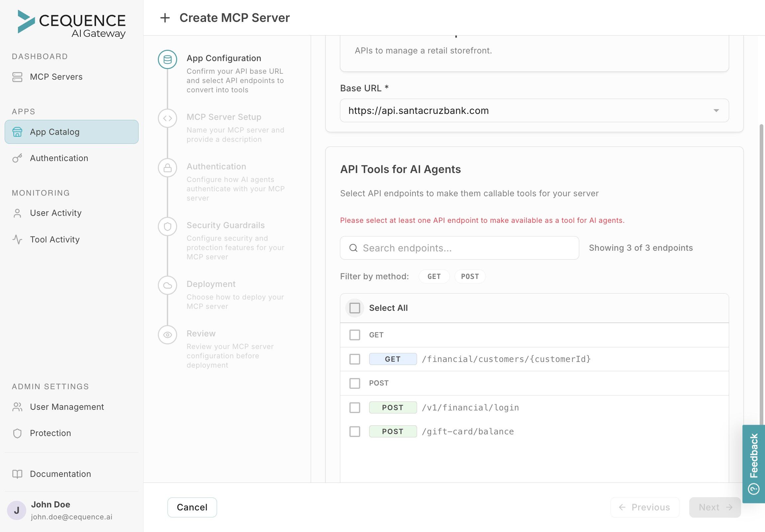
Task: Filter endpoints by the POST method chip
Action: click(470, 276)
